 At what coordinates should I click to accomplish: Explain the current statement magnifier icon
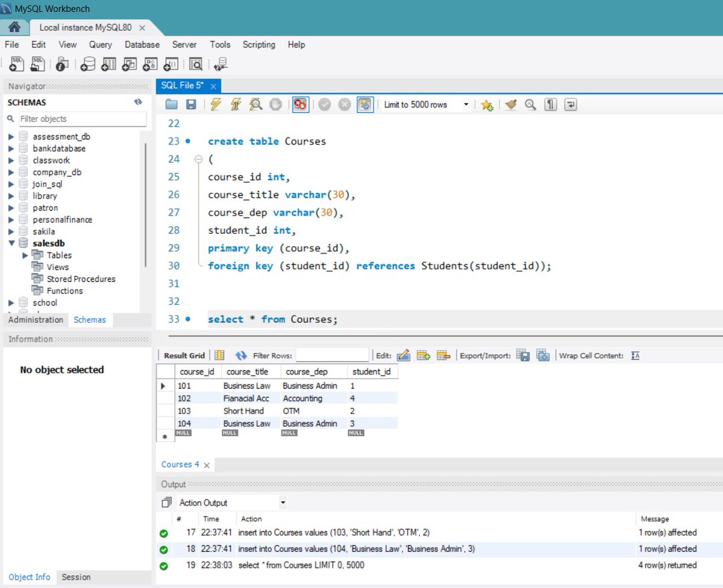pyautogui.click(x=255, y=105)
